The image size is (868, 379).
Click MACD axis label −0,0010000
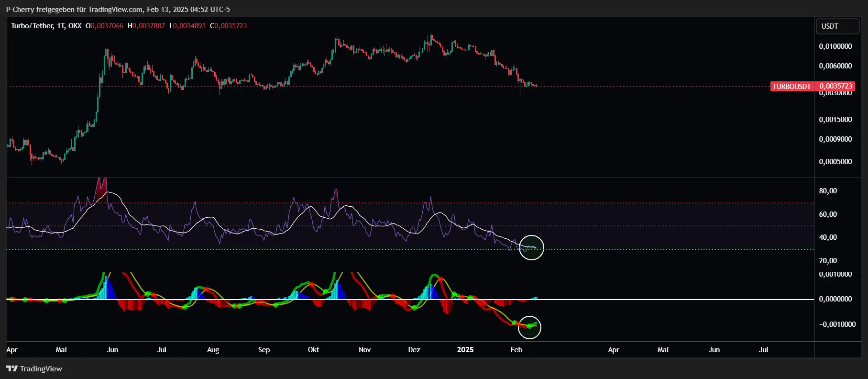coord(837,324)
